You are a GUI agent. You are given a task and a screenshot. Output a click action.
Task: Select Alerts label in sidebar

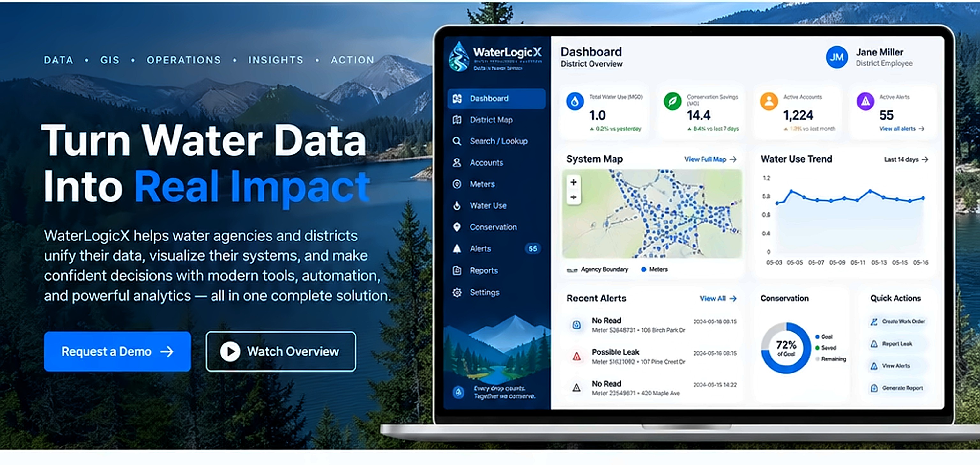pyautogui.click(x=480, y=249)
